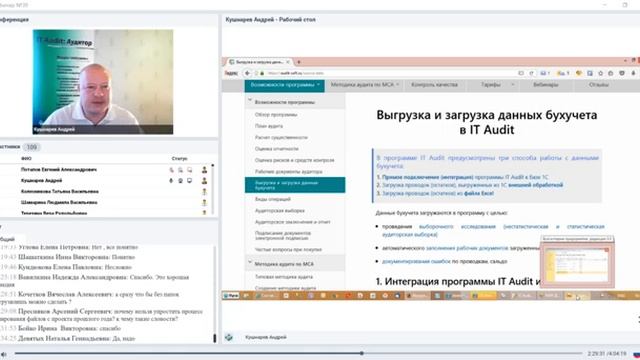Open 'Частые вопросы при покупке' sidebar item
640x360 pixels.
tap(288, 249)
